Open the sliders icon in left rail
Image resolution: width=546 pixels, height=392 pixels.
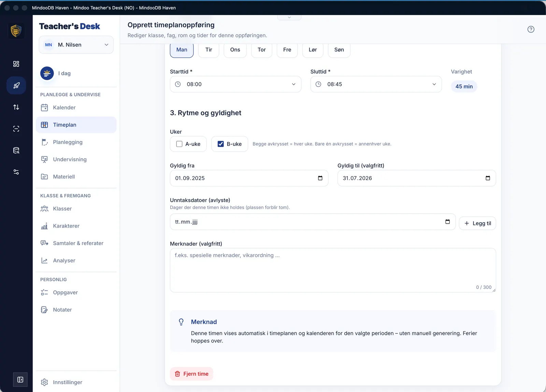tap(16, 172)
